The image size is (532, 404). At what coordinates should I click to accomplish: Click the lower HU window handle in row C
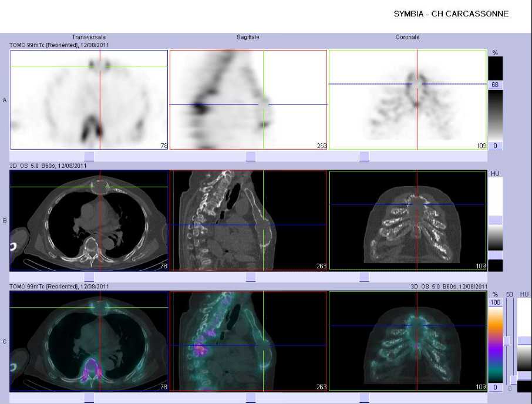[x=524, y=376]
